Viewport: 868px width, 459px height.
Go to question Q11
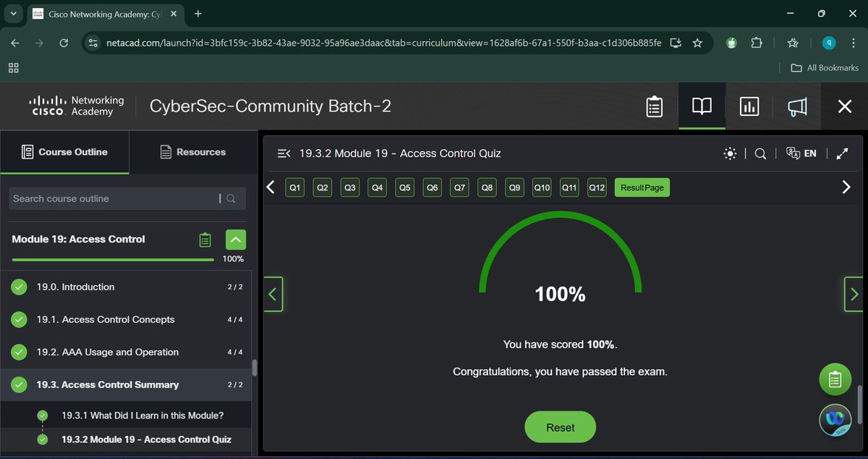570,188
